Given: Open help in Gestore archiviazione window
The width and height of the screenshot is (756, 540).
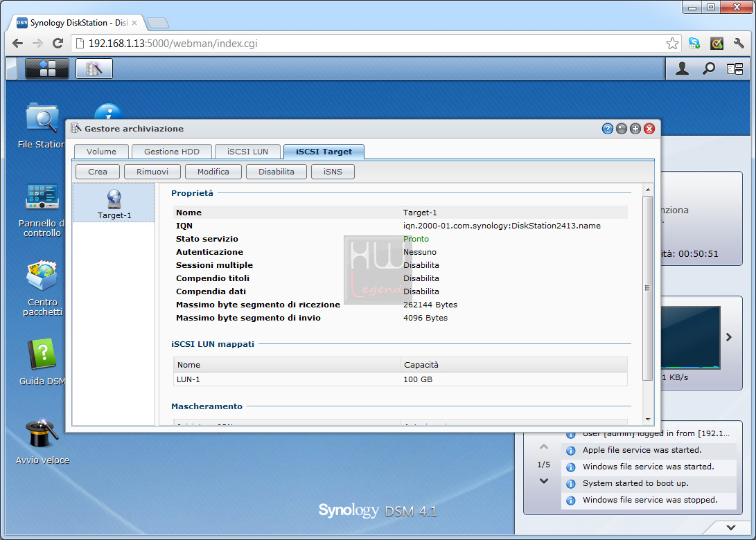Looking at the screenshot, I should point(608,129).
